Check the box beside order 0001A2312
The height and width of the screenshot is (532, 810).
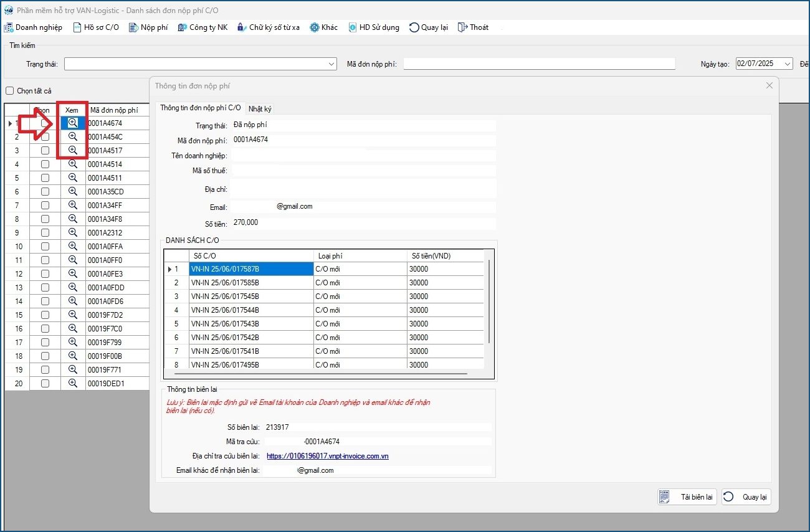(x=45, y=233)
